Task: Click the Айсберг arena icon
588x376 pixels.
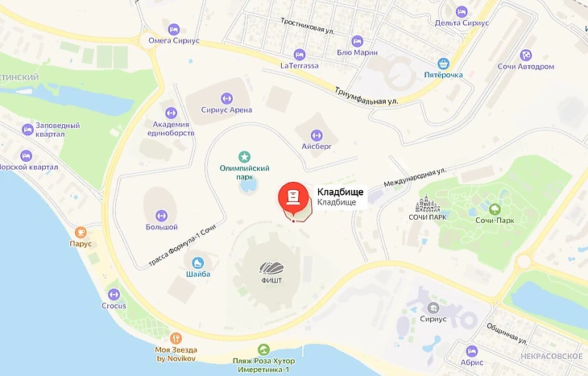Action: coord(317,135)
